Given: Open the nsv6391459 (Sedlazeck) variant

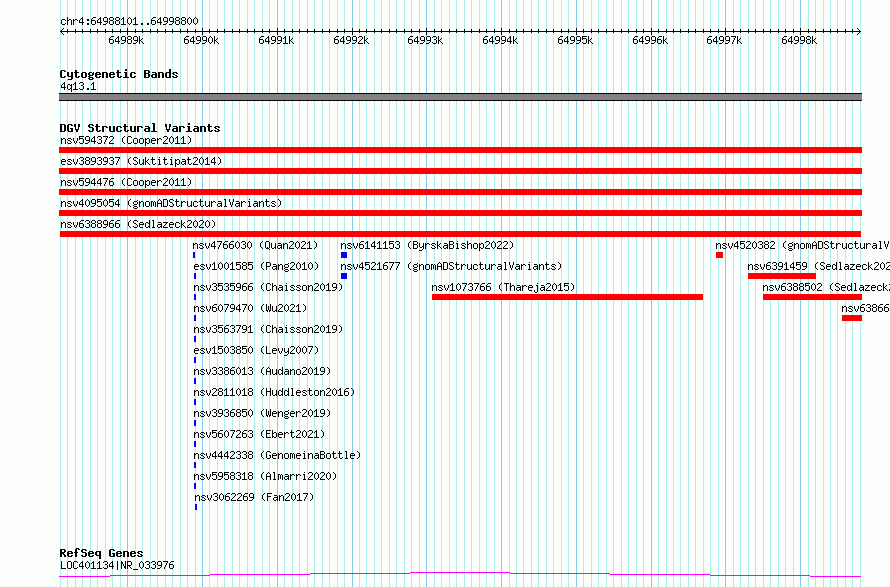Looking at the screenshot, I should (x=818, y=266).
